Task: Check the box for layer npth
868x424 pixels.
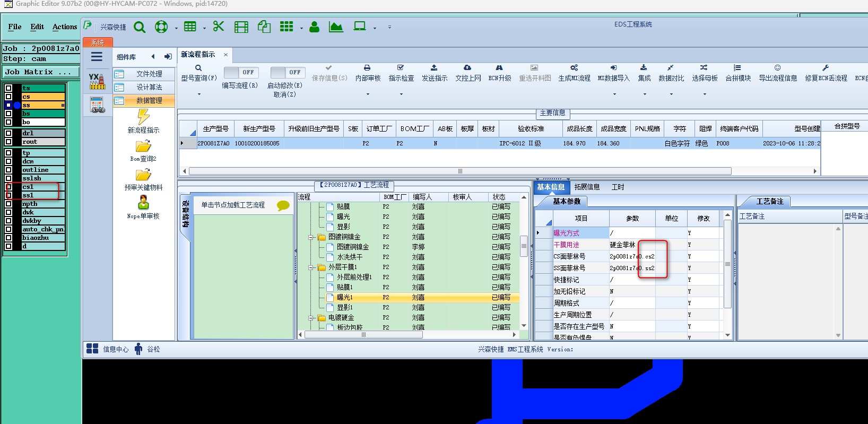Action: pos(8,204)
